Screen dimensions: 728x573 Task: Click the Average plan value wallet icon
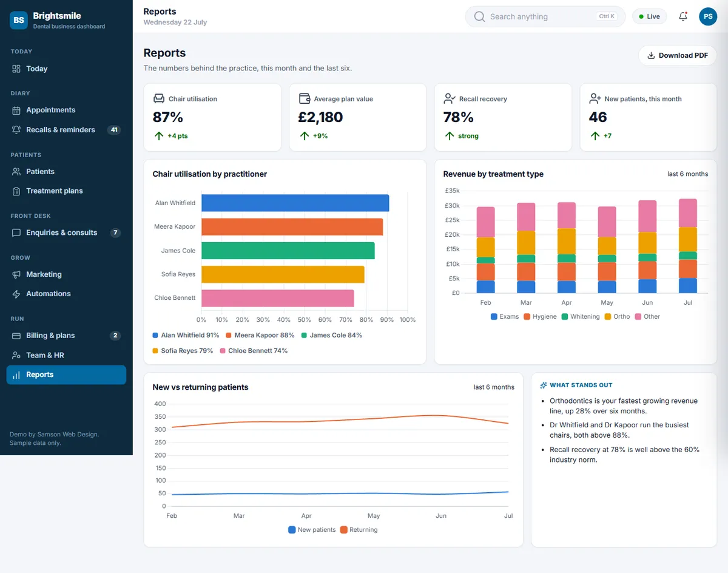click(305, 98)
